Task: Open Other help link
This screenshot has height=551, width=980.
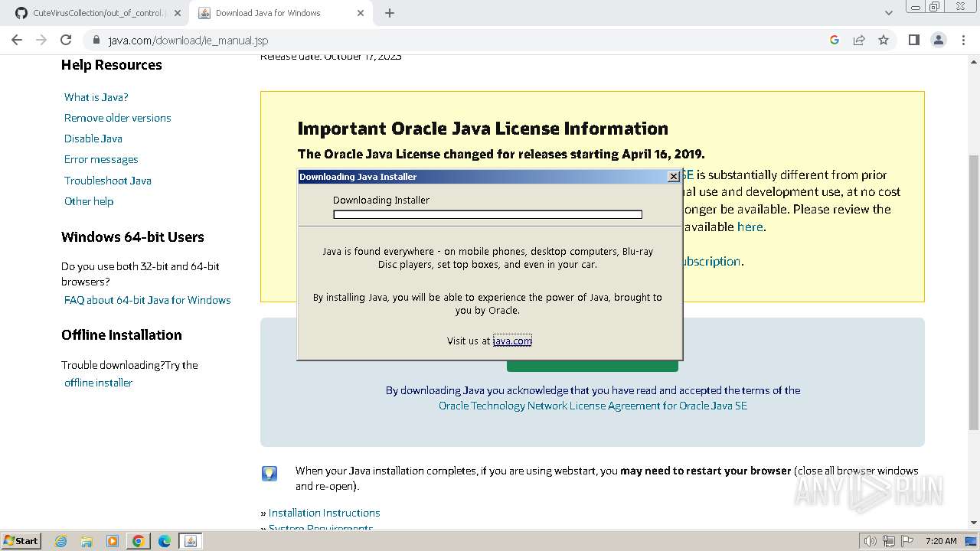Action: coord(88,201)
